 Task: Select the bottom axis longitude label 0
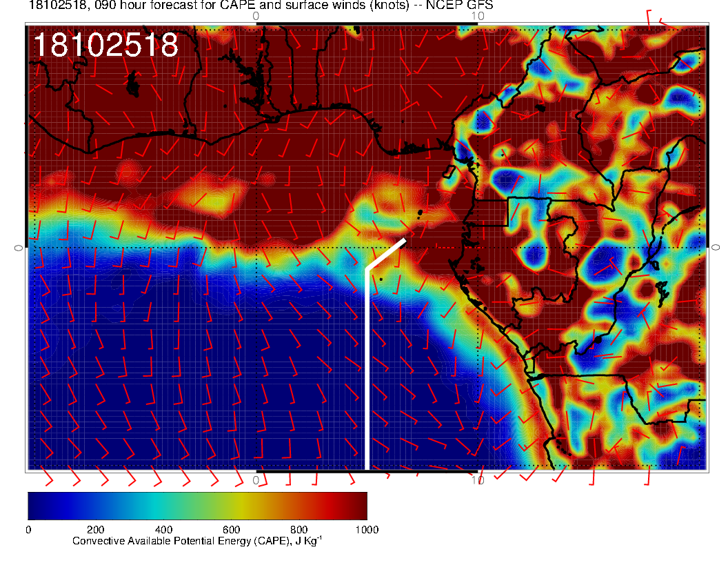tap(256, 480)
